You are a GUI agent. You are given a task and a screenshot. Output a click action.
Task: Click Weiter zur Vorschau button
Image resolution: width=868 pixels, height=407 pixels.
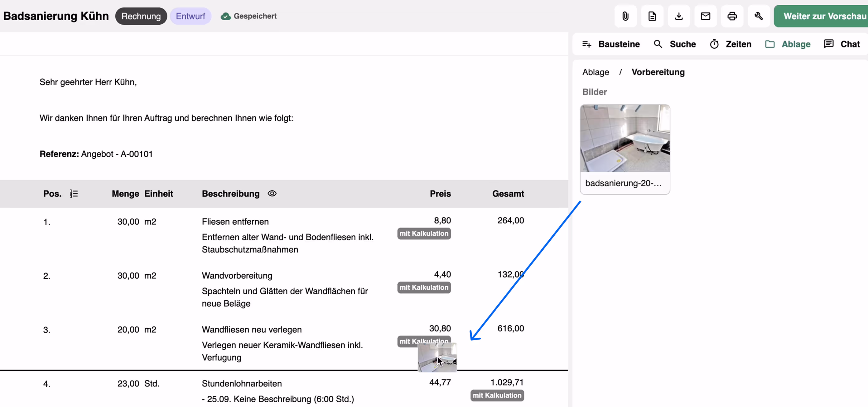[x=822, y=16]
